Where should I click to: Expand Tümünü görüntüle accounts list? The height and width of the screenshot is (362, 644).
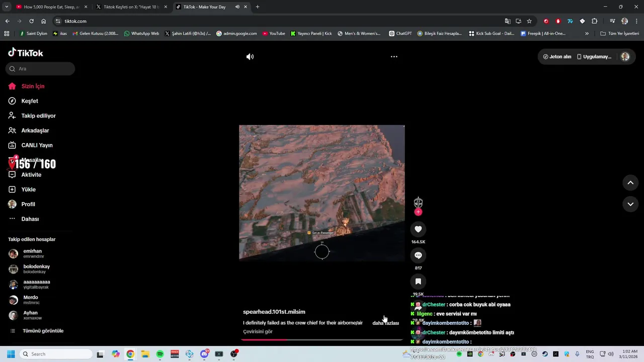37,331
